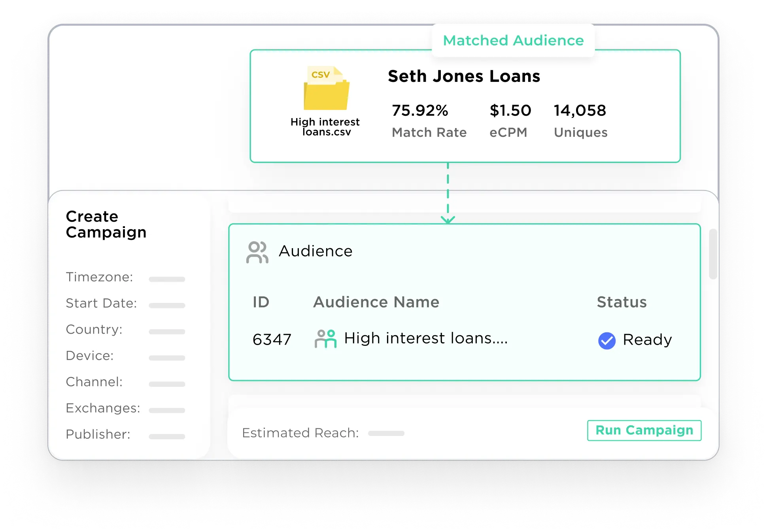Click the Seth Jones Loans title

click(464, 76)
